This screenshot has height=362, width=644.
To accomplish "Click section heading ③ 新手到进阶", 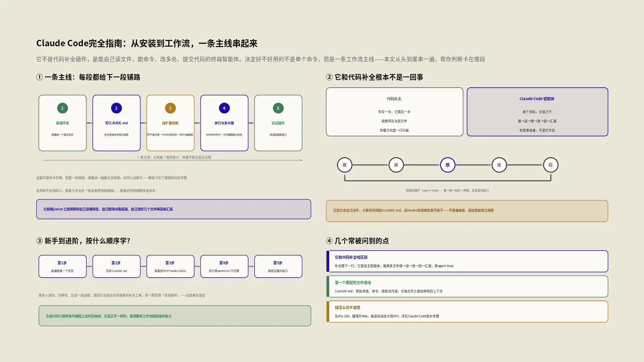I will point(83,241).
